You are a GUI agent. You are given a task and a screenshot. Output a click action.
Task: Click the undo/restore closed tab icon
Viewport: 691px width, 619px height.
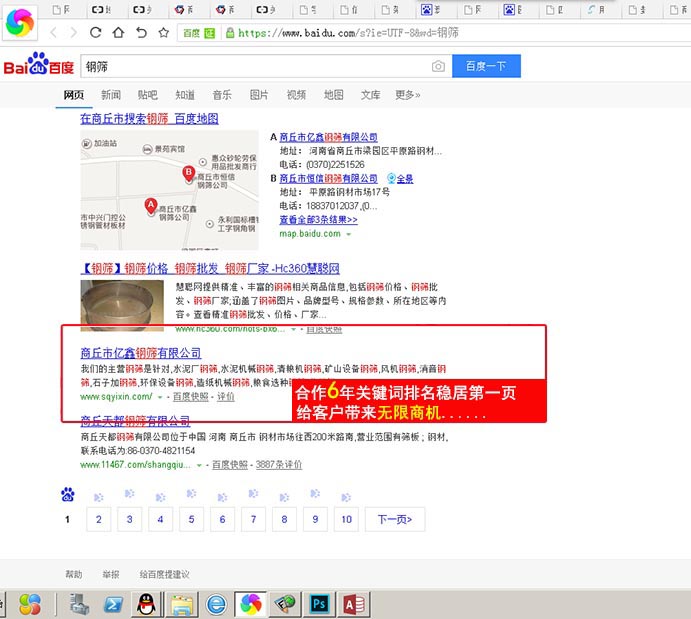coord(141,32)
